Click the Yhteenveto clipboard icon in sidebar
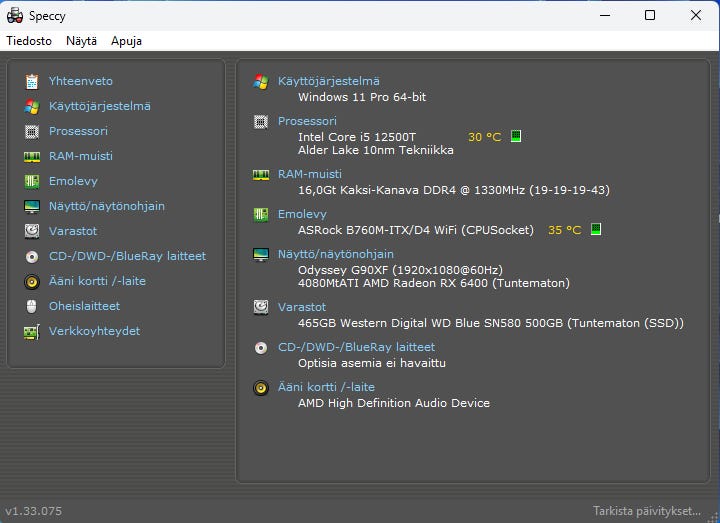 pos(32,81)
